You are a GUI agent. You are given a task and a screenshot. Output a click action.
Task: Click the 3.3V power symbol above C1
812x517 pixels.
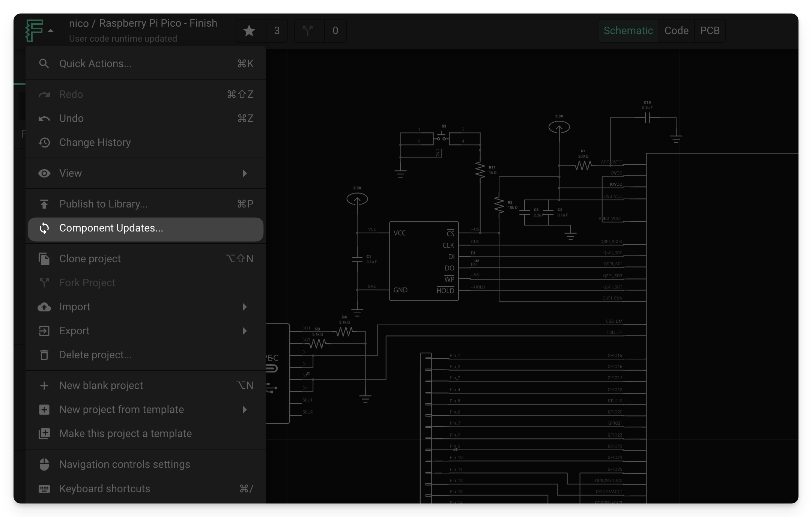point(357,198)
